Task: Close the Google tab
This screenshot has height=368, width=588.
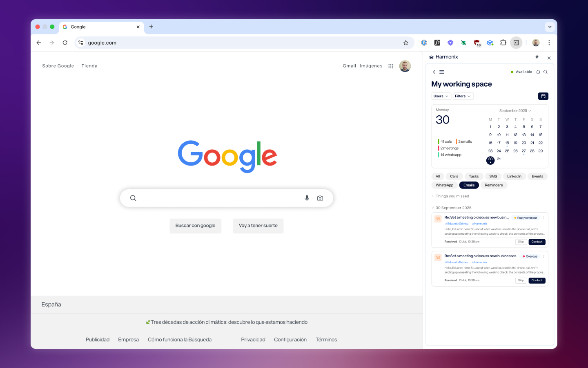Action: (138, 27)
